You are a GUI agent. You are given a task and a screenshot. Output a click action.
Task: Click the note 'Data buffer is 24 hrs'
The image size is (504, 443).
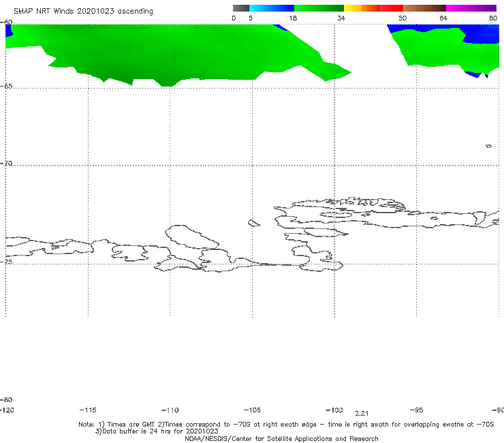[x=134, y=431]
